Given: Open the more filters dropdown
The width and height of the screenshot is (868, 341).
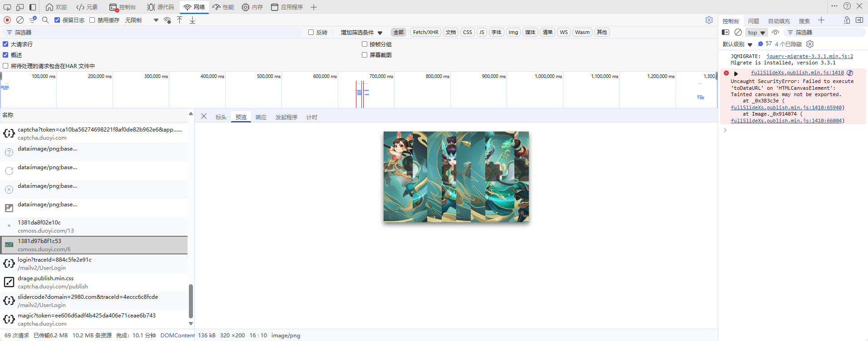Looking at the screenshot, I should (361, 32).
